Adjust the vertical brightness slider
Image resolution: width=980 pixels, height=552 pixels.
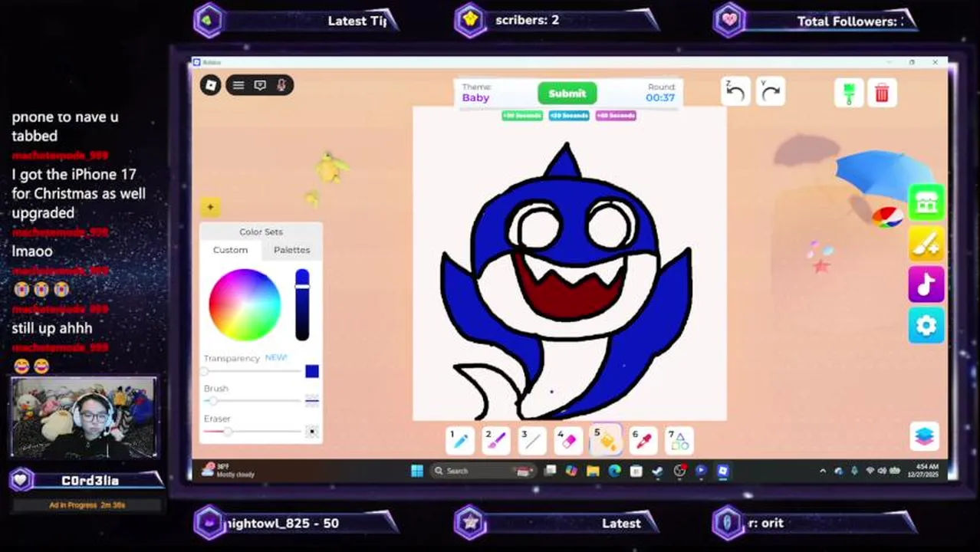[x=302, y=304]
